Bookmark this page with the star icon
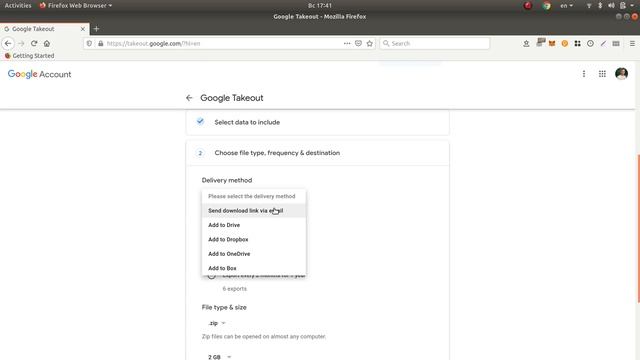 coord(369,43)
